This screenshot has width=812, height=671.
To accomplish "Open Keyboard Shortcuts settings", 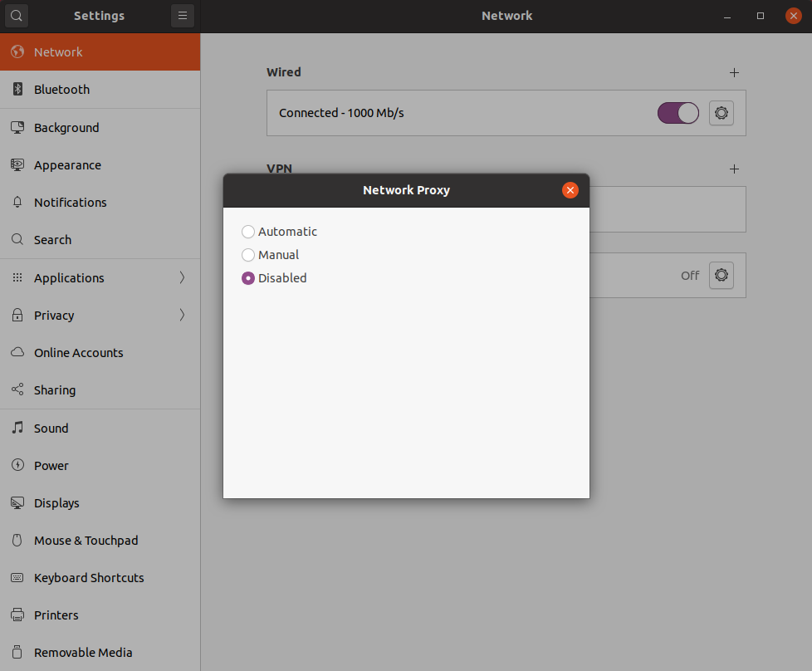I will (x=89, y=578).
